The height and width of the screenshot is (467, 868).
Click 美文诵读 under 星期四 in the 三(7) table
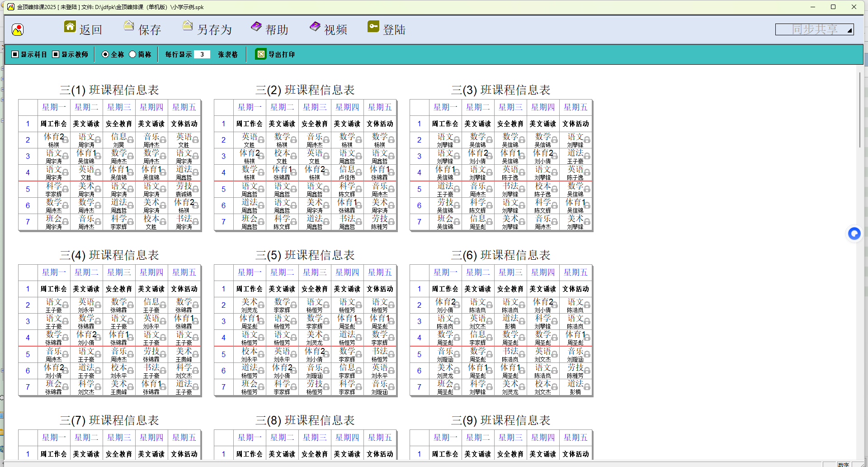coord(151,454)
